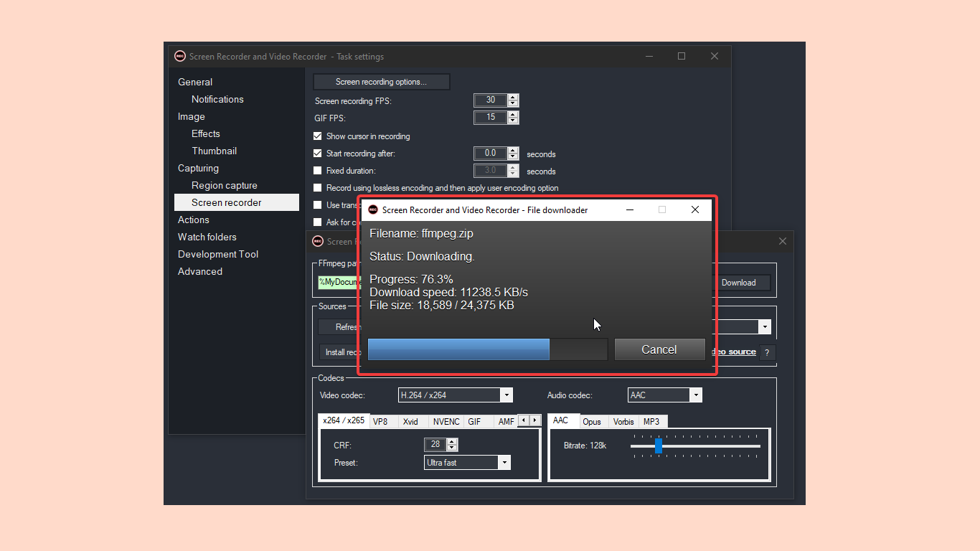Click Screen recording options button
The width and height of the screenshot is (980, 551).
pyautogui.click(x=381, y=82)
